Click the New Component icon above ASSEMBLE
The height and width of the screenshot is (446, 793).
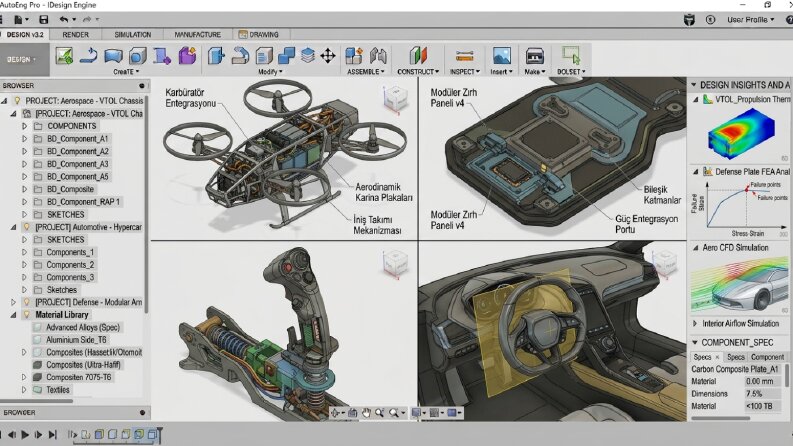pos(354,56)
